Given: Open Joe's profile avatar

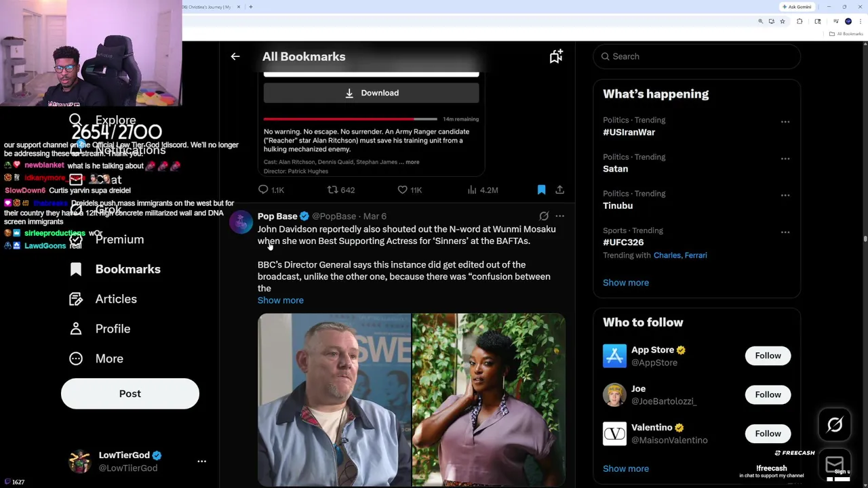Looking at the screenshot, I should (x=614, y=394).
